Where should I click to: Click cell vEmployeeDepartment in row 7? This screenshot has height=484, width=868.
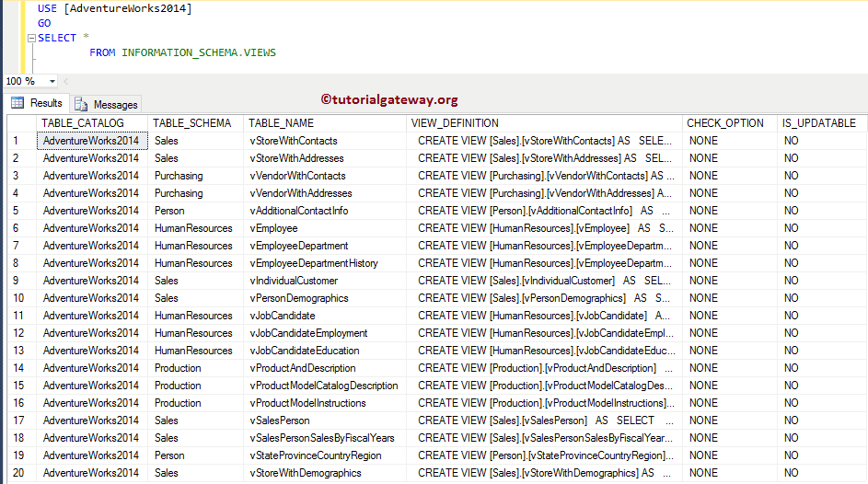[x=325, y=246]
